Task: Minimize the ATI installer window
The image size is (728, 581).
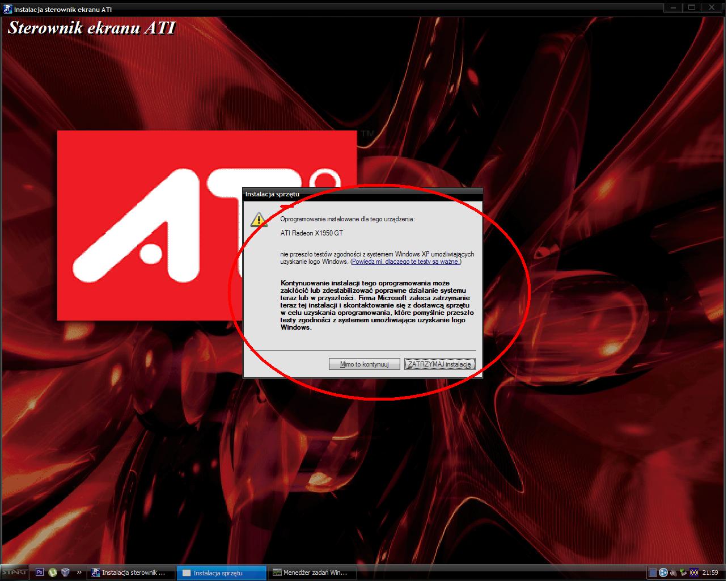Action: pyautogui.click(x=673, y=8)
